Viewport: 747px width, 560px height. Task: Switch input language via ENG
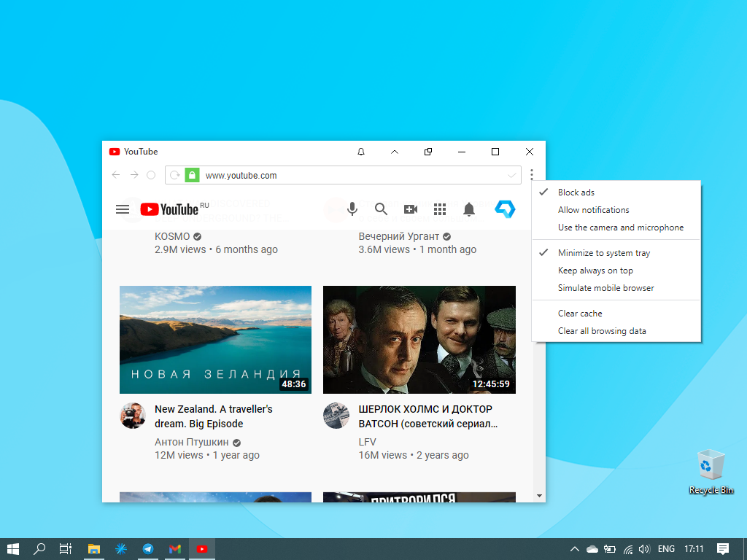coord(666,549)
